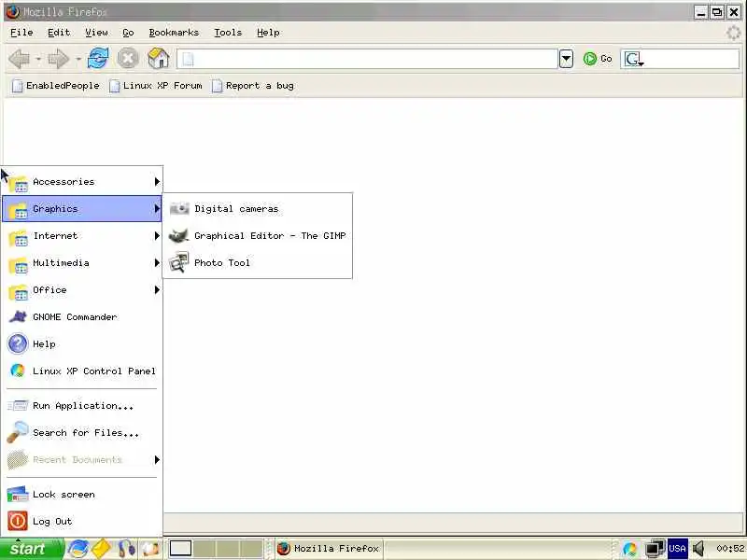Viewport: 747px width, 560px height.
Task: Click the GNOME Commander icon
Action: pyautogui.click(x=18, y=317)
